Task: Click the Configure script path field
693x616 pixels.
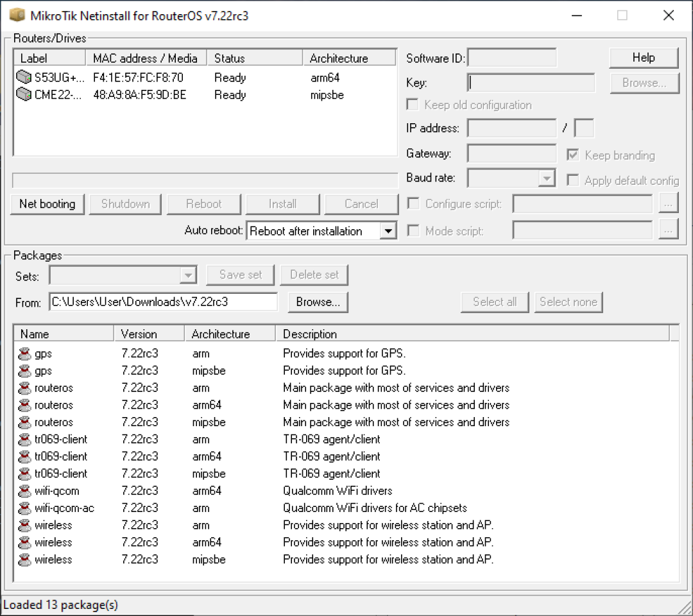Action: (583, 203)
